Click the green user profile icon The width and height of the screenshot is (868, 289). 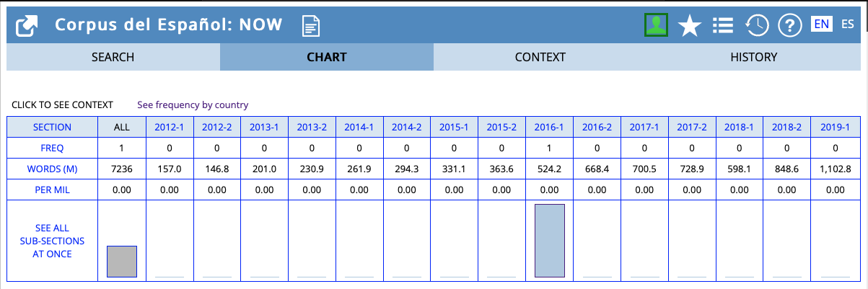pyautogui.click(x=656, y=25)
